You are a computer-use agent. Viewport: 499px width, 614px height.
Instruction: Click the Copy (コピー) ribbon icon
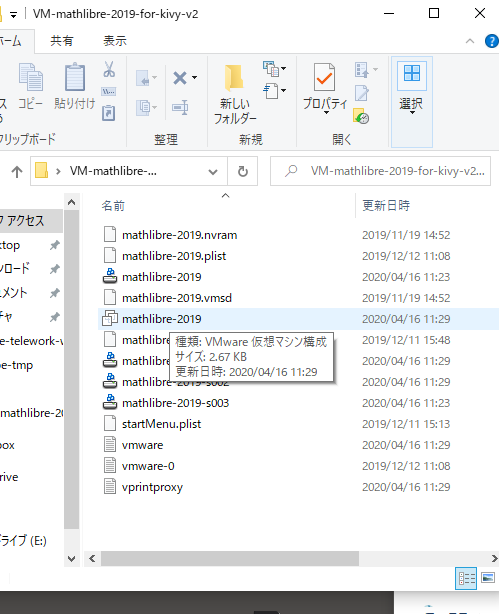pyautogui.click(x=31, y=77)
